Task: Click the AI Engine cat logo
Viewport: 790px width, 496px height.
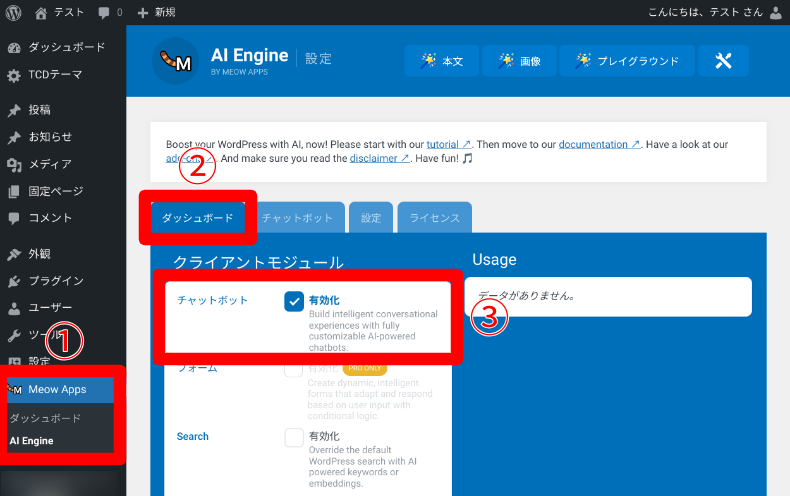Action: tap(175, 61)
